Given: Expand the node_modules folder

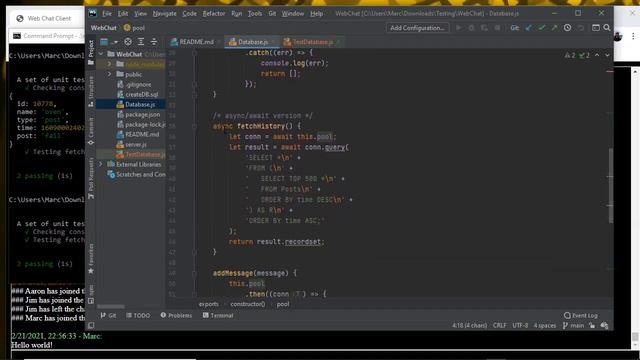Looking at the screenshot, I should (x=109, y=64).
